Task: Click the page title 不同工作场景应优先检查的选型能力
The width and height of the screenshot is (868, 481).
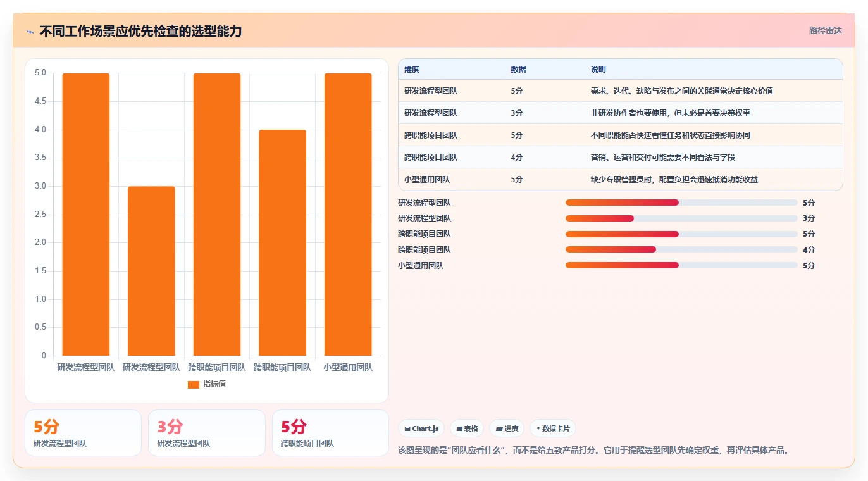Action: coord(140,32)
